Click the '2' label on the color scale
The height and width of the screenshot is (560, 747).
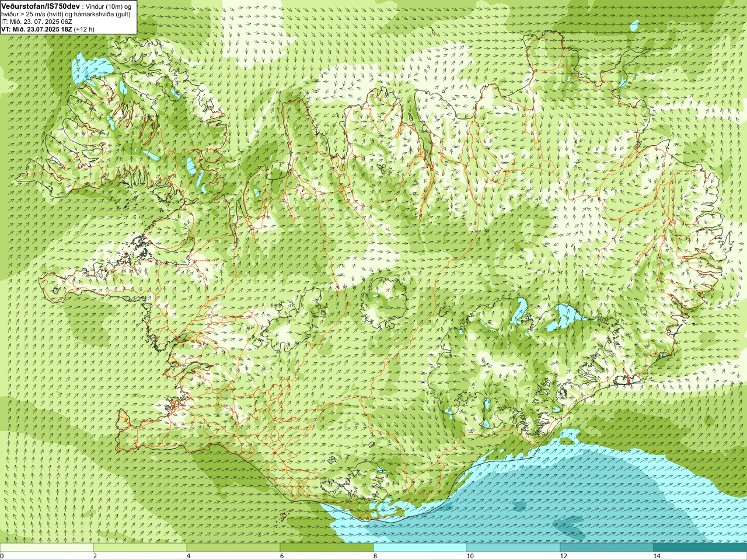point(95,556)
